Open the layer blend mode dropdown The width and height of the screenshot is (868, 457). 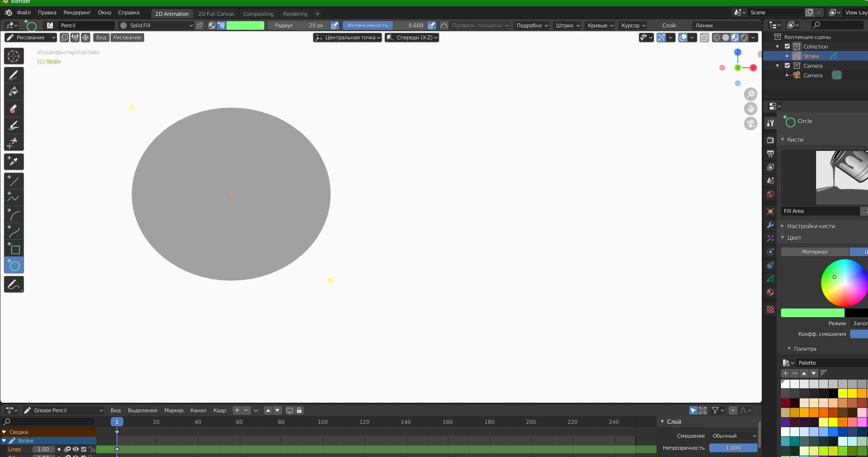click(733, 436)
